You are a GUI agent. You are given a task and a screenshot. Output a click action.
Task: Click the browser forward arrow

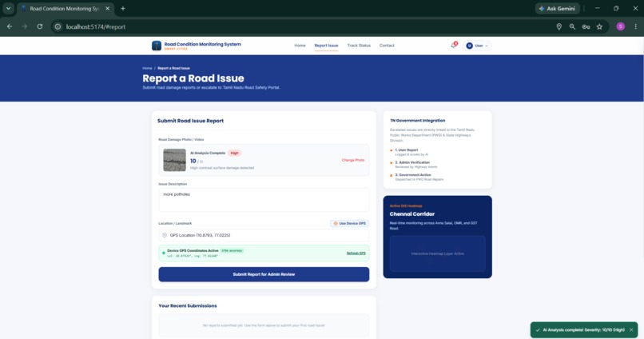(x=25, y=26)
